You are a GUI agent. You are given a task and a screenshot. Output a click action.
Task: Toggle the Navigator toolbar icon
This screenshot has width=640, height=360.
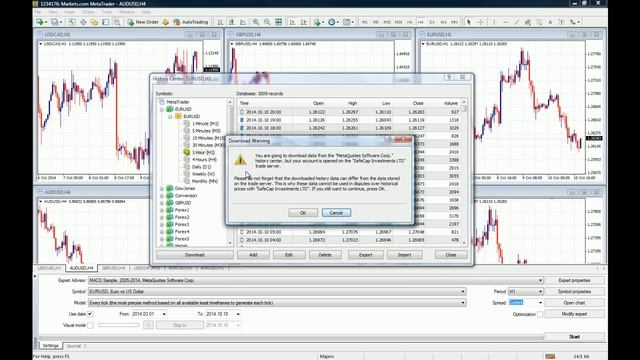94,22
